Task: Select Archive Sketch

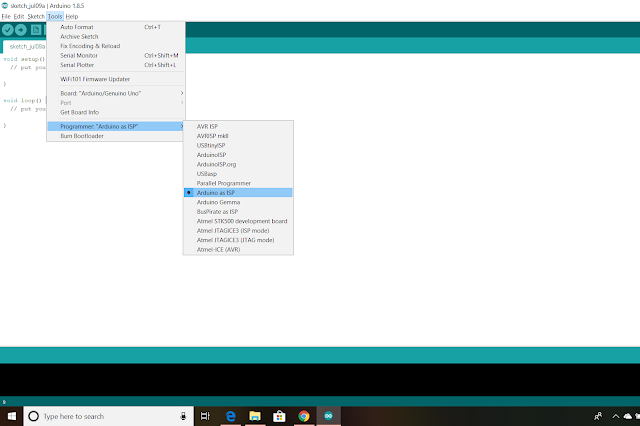Action: (116, 36)
